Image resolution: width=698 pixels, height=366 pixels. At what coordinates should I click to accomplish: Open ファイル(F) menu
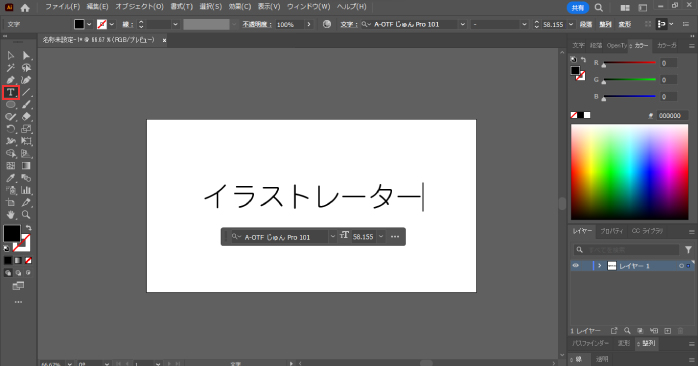coord(63,7)
